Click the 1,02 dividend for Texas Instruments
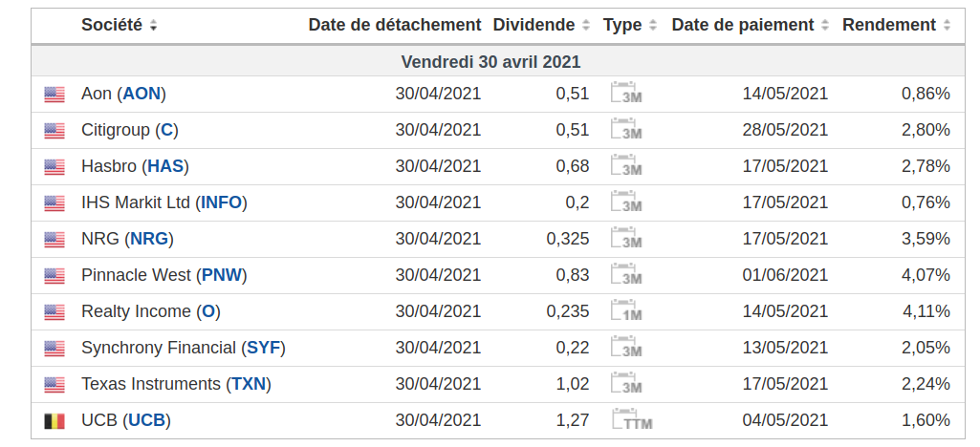 point(573,383)
